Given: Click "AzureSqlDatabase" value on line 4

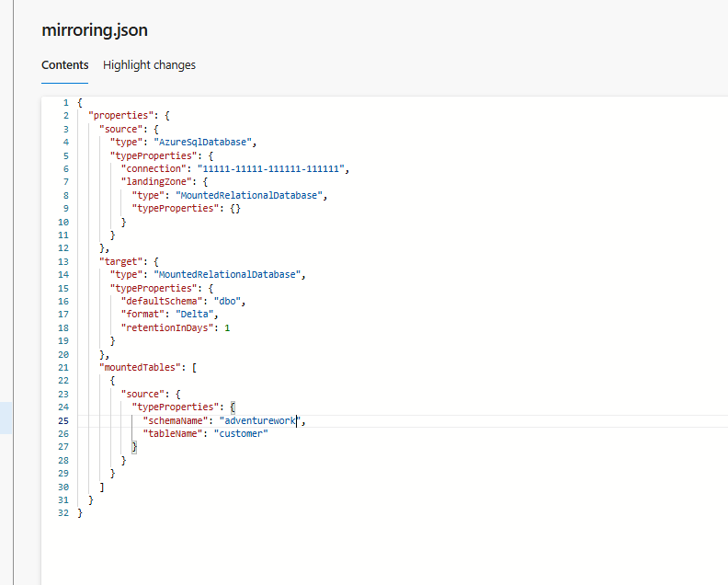Looking at the screenshot, I should 203,142.
